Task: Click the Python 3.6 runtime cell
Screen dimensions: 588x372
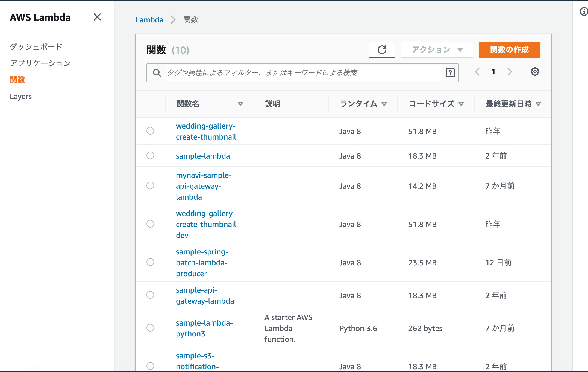Action: click(x=358, y=328)
